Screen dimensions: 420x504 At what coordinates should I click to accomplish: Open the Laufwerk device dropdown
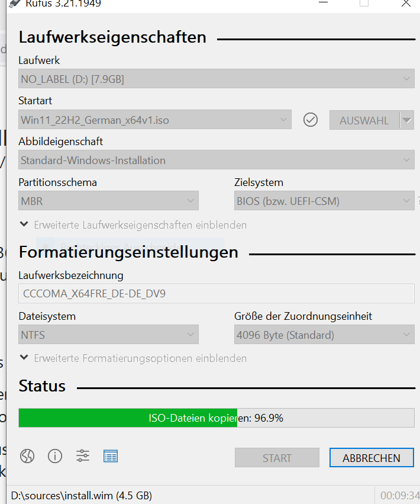click(x=217, y=79)
